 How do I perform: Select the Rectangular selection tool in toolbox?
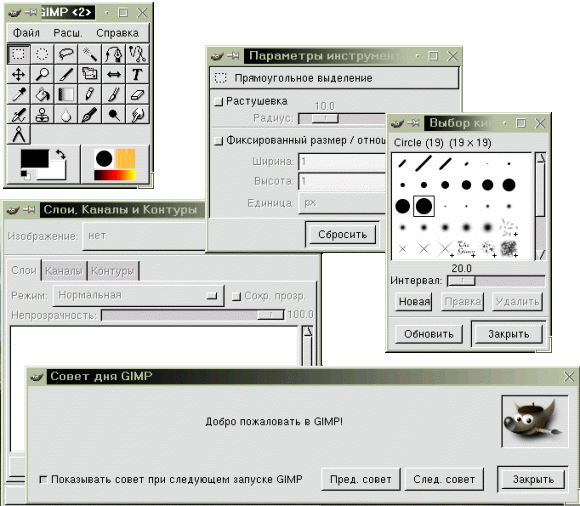pyautogui.click(x=18, y=54)
